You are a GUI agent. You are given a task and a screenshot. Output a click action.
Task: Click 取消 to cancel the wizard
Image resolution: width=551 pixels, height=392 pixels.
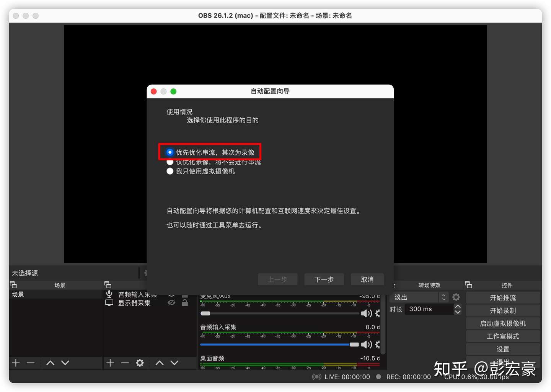(367, 279)
